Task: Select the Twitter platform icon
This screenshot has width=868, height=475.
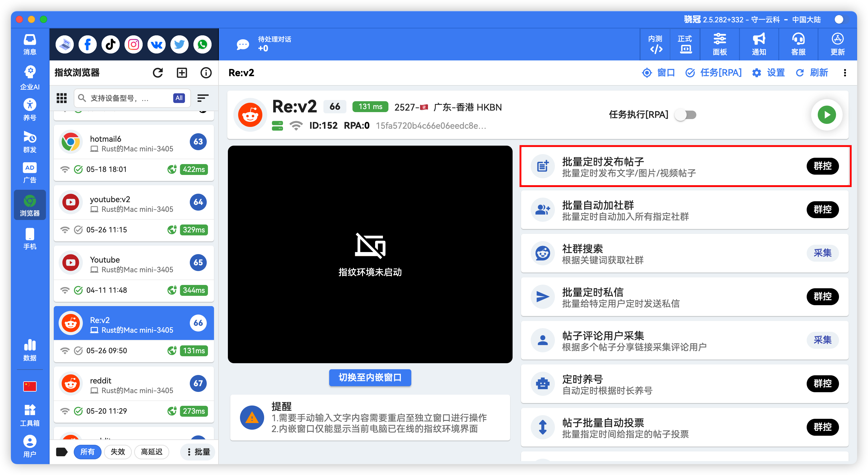Action: point(179,44)
